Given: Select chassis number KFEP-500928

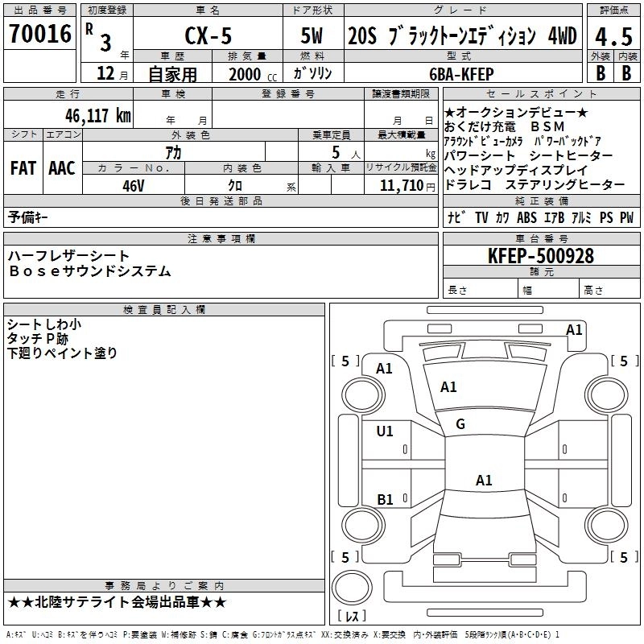Looking at the screenshot, I should pos(541,256).
